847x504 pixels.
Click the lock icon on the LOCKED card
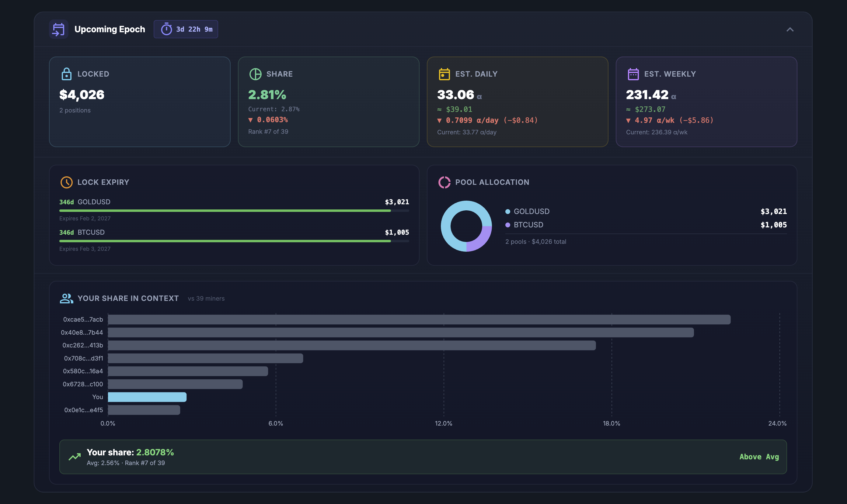[x=67, y=73]
